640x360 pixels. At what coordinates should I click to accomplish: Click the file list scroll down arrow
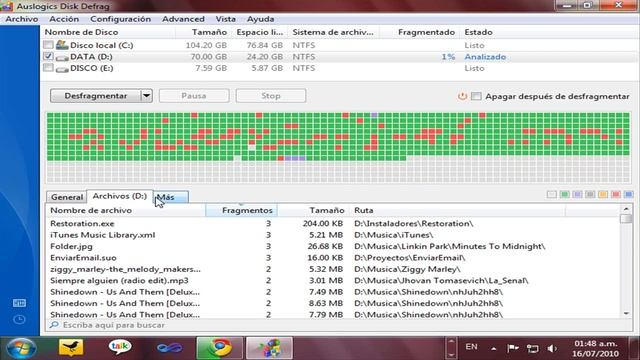626,314
